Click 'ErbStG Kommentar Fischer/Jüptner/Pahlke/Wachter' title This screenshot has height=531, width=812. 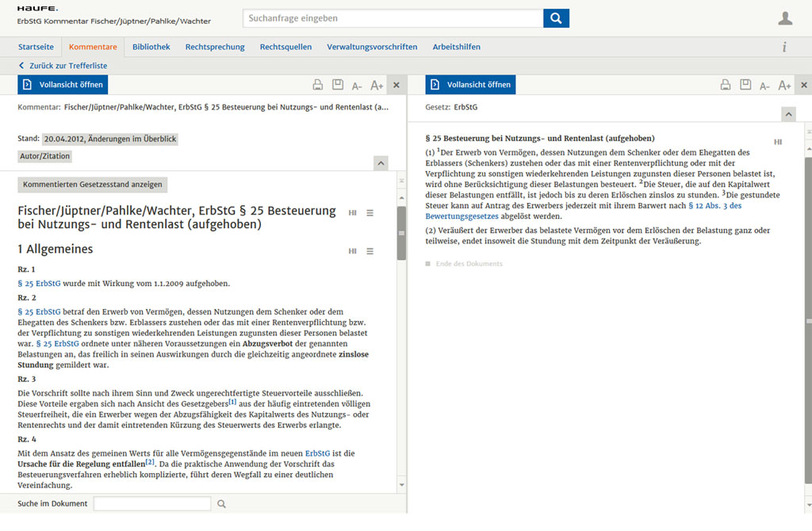click(x=114, y=21)
